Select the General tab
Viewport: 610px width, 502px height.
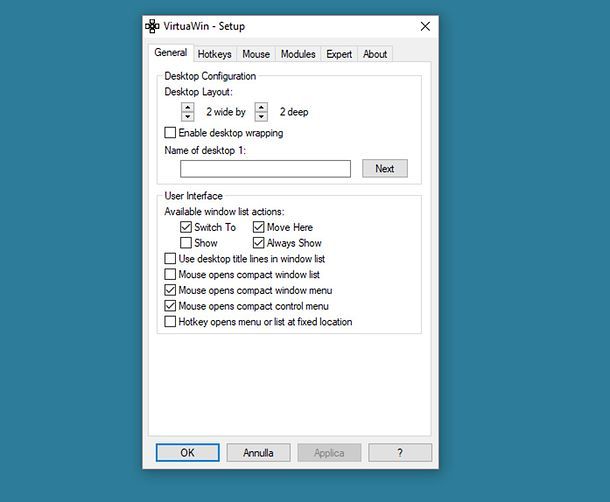170,53
